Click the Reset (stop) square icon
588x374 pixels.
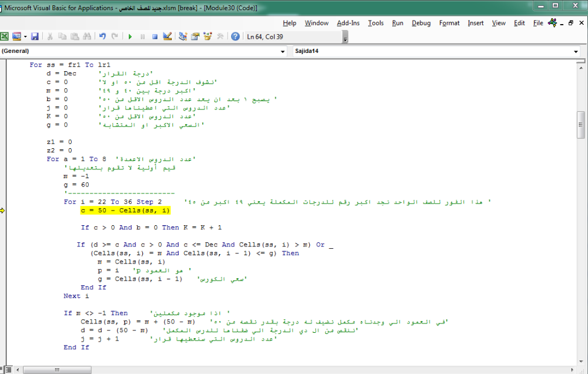(x=155, y=36)
